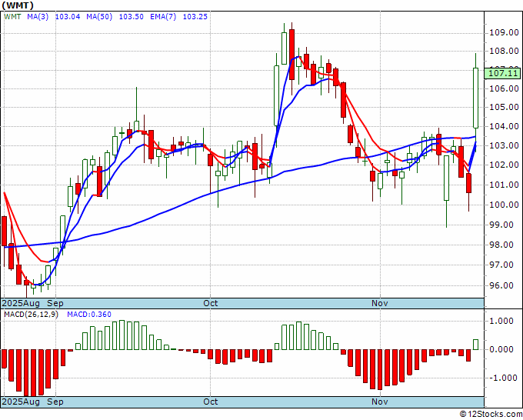This screenshot has height=420, width=523.
Task: Click the 2025Aug label on price chart axis
Action: click(x=21, y=303)
